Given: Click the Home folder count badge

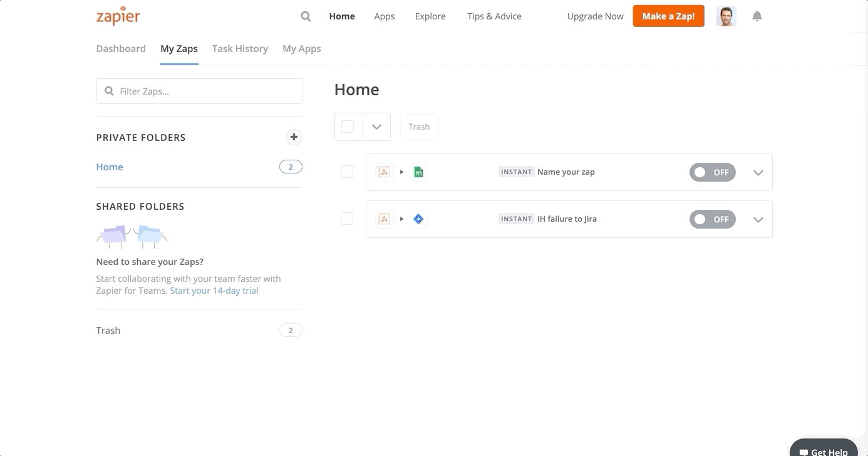Looking at the screenshot, I should [291, 167].
